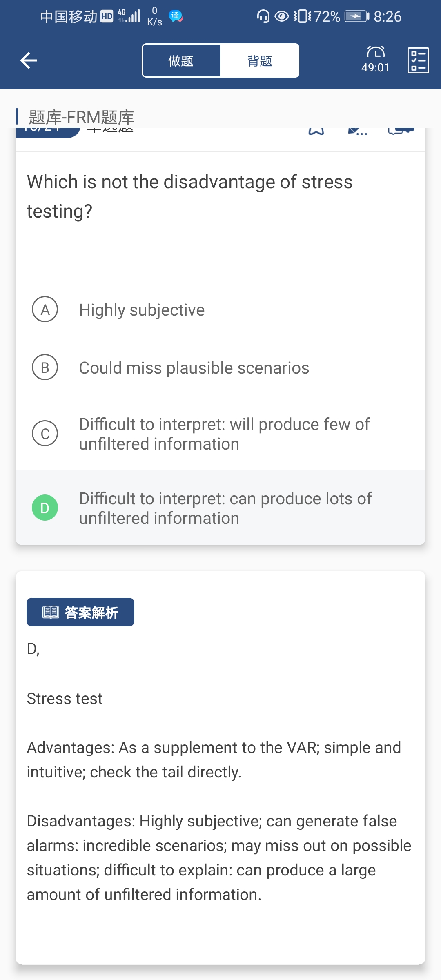Image resolution: width=441 pixels, height=980 pixels.
Task: Tap the answer analysis book icon
Action: (x=51, y=612)
